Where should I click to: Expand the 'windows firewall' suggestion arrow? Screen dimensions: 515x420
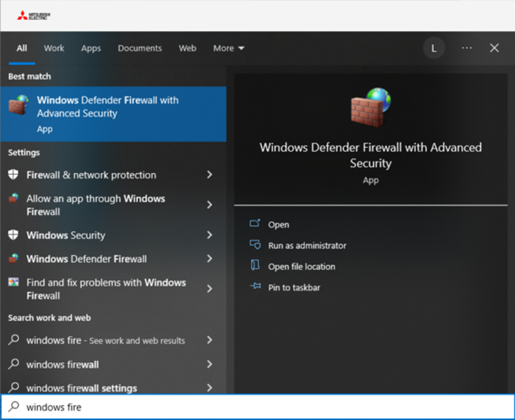pyautogui.click(x=210, y=364)
